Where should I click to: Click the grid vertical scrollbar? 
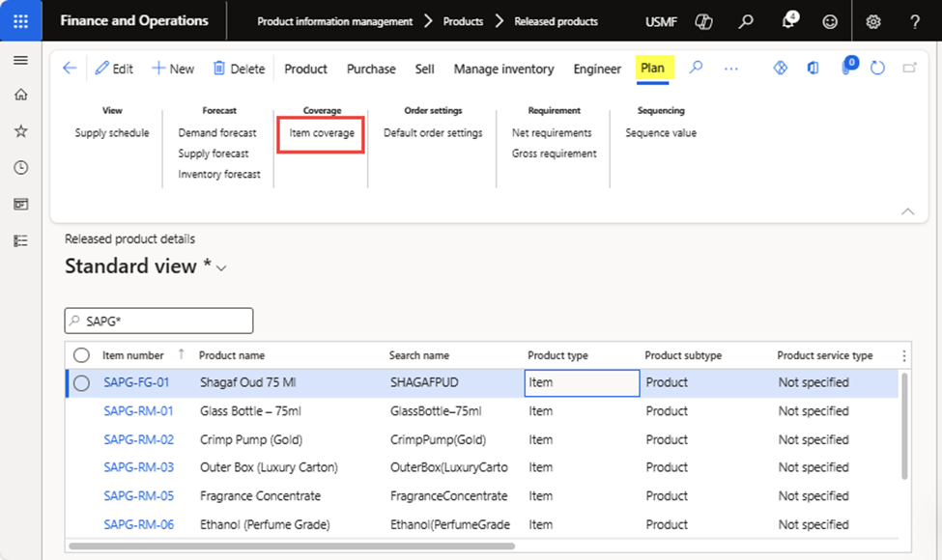(904, 426)
